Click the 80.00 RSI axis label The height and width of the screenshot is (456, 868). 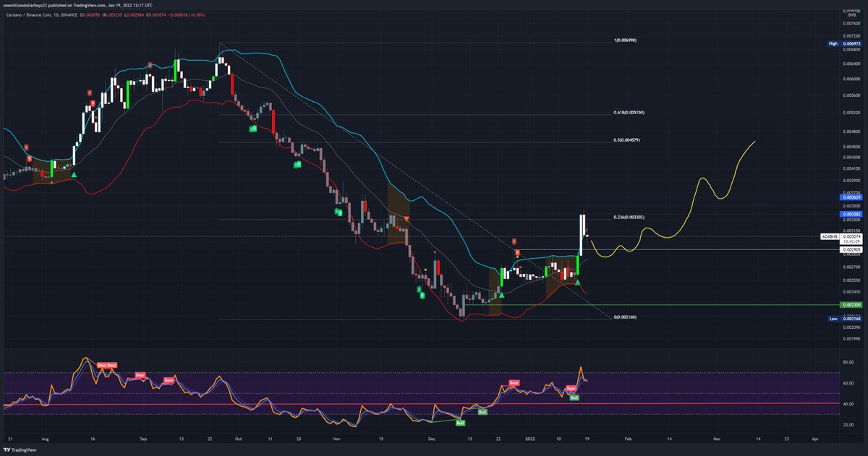[x=848, y=362]
